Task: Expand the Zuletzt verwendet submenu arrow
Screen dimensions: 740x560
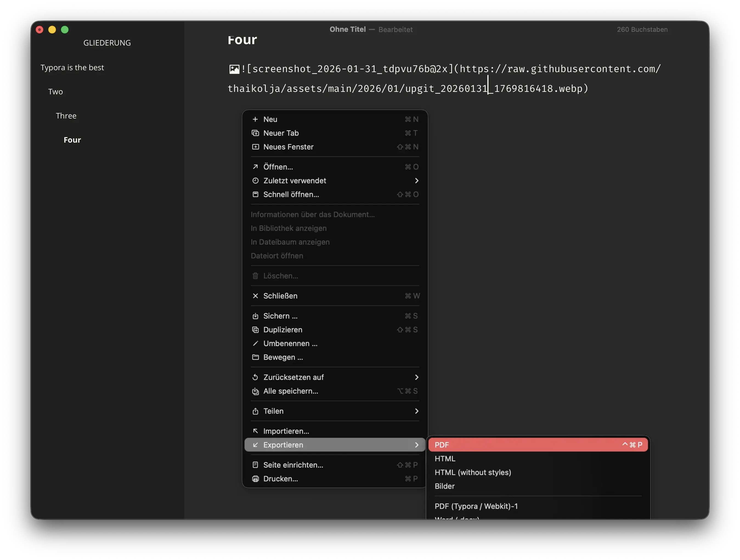Action: [x=417, y=181]
